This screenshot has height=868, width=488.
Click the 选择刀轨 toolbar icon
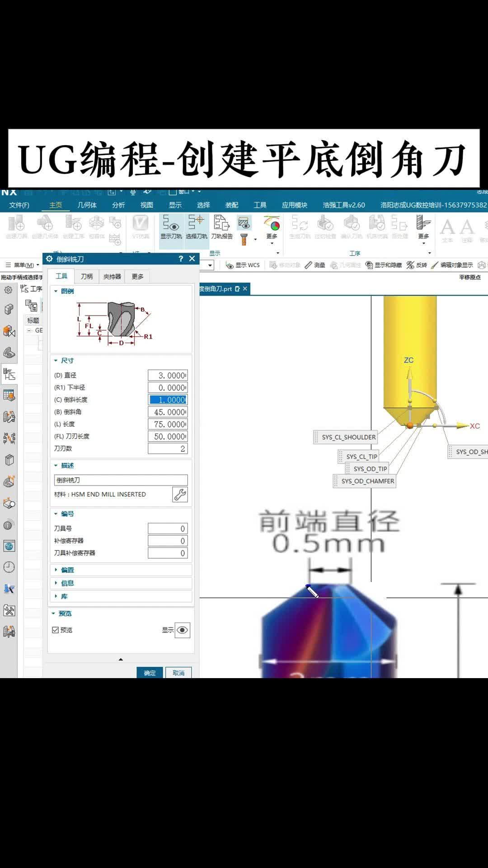tap(196, 227)
